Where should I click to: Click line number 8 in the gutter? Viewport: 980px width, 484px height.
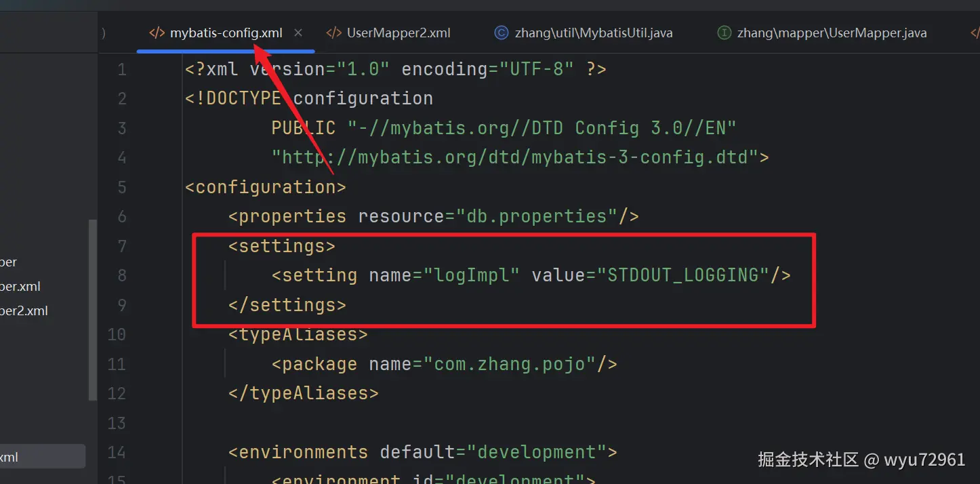pos(121,276)
